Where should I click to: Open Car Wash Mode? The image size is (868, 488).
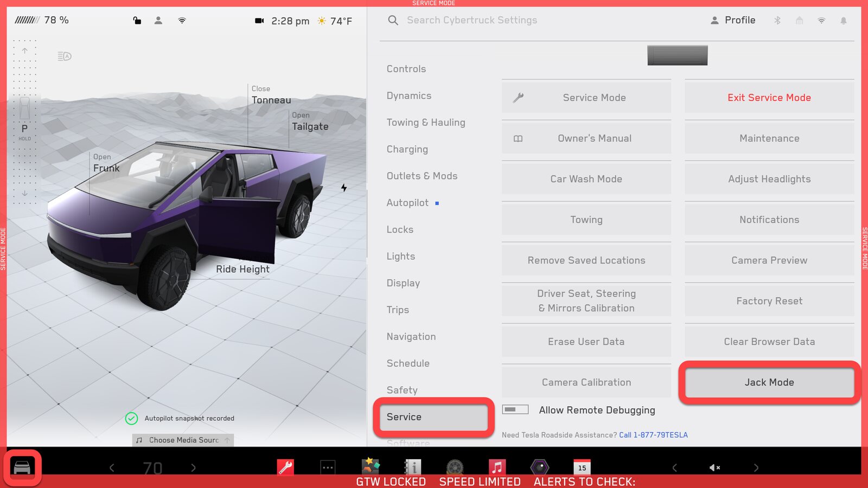586,179
